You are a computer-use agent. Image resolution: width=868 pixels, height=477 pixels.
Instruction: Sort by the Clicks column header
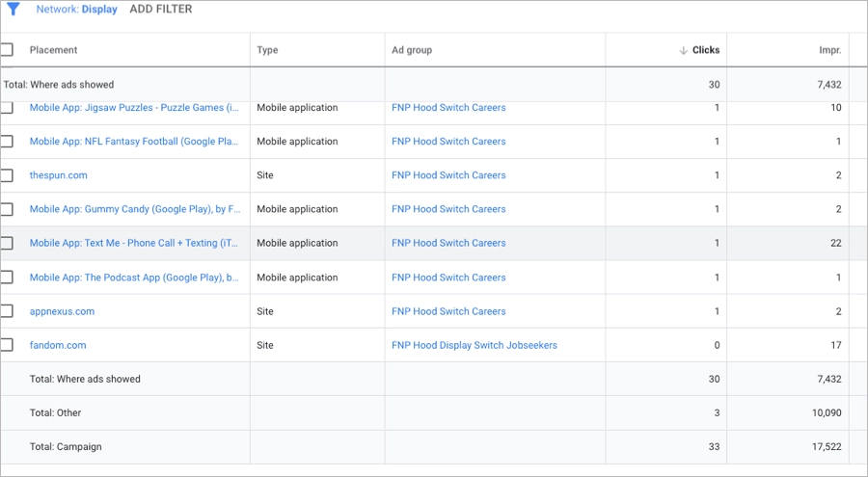tap(705, 50)
